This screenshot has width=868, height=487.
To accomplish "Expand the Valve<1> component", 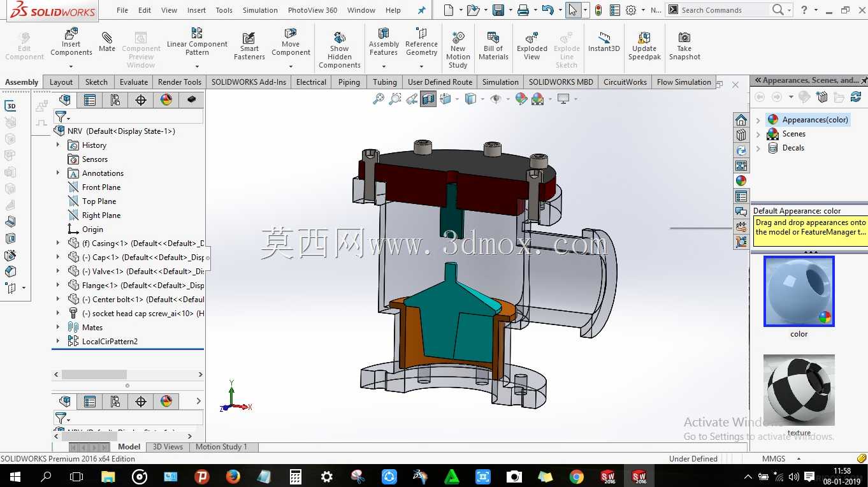I will (58, 272).
